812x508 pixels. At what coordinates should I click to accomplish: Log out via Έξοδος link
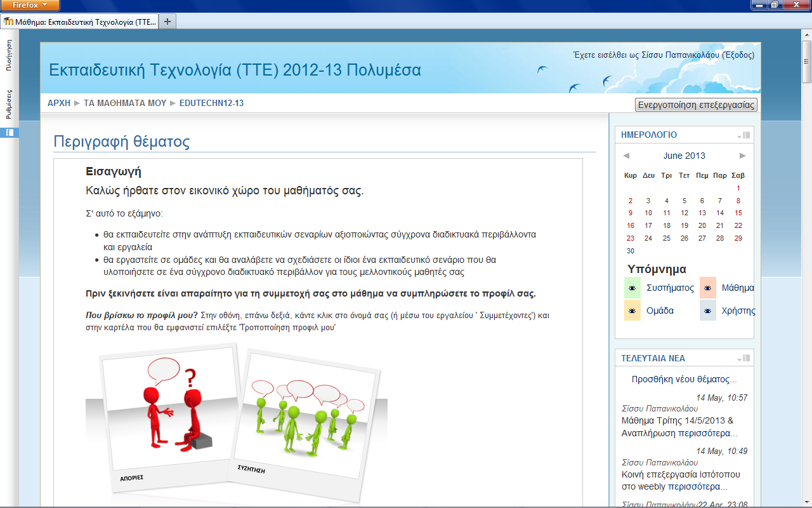[x=738, y=55]
